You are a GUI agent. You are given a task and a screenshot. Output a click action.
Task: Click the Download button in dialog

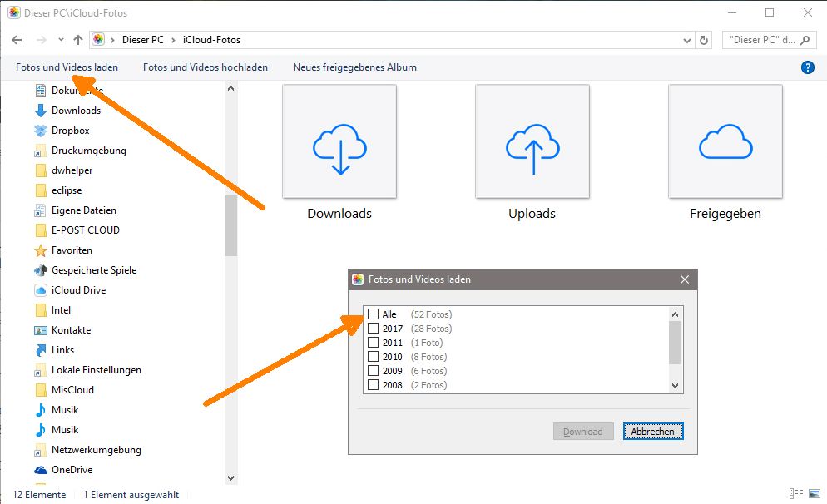tap(583, 432)
